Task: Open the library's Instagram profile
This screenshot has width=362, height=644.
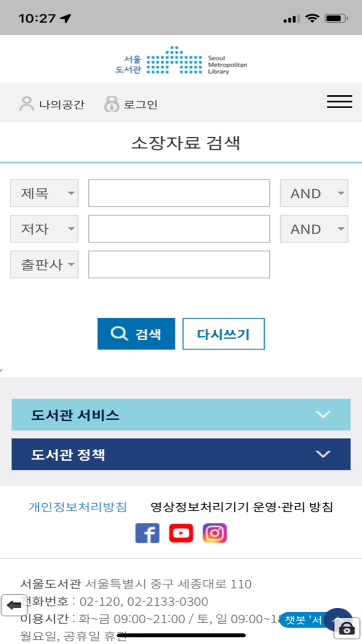Action: coord(216,533)
